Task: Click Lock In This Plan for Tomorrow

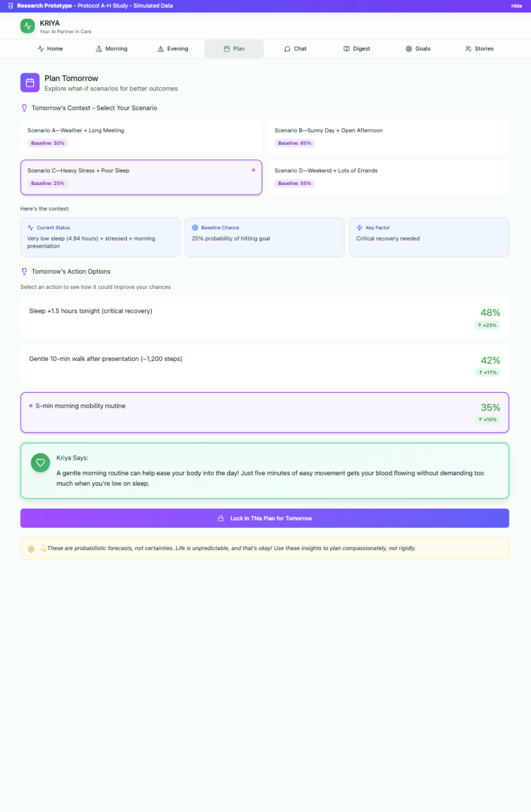Action: [x=264, y=518]
